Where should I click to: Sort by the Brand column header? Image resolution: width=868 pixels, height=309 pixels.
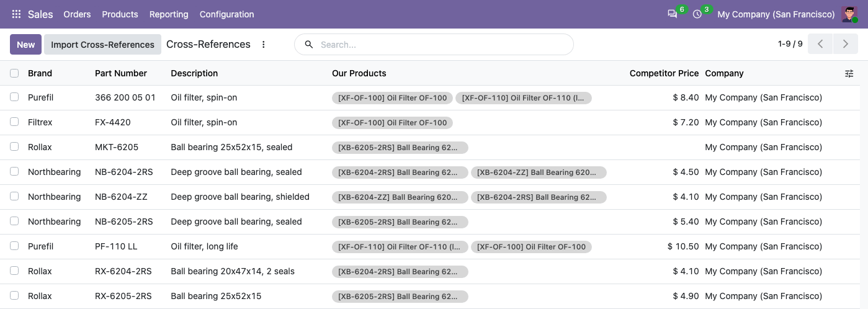40,73
